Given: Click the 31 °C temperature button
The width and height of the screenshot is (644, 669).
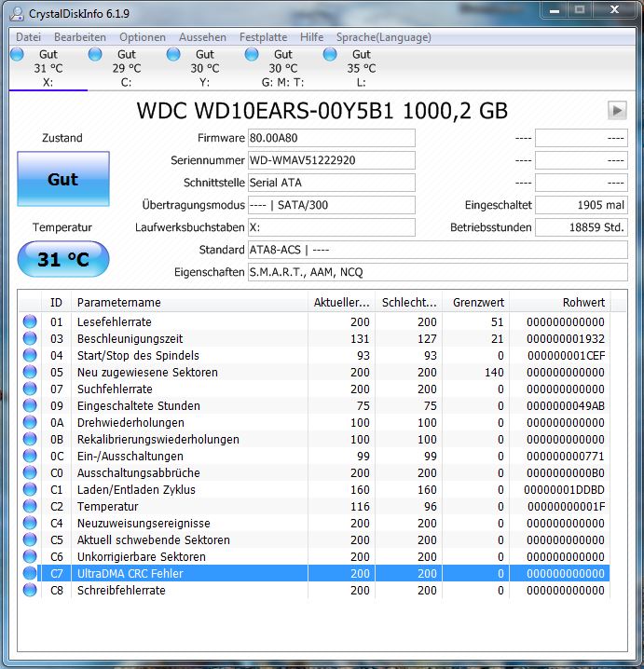Looking at the screenshot, I should [x=63, y=259].
